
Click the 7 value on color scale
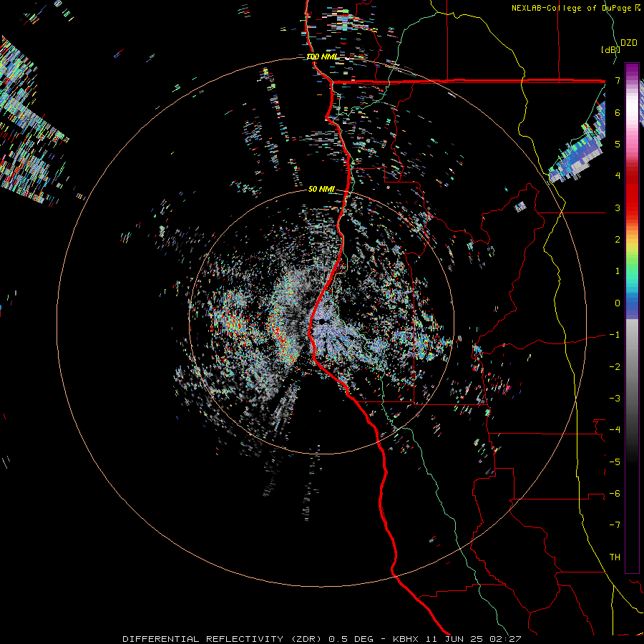click(x=618, y=80)
